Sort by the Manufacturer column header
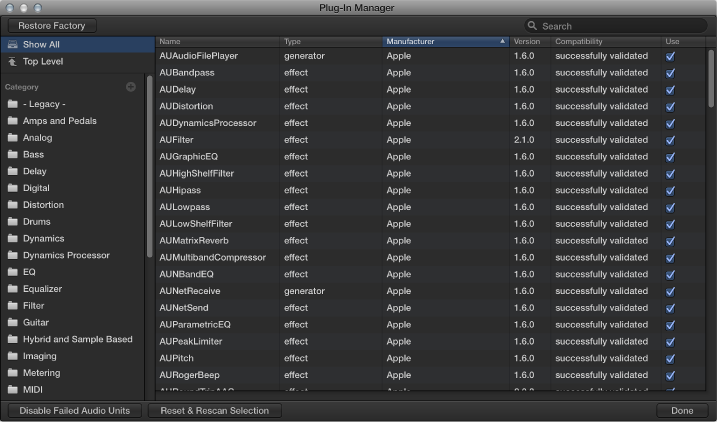Image resolution: width=718 pixels, height=422 pixels. point(446,41)
